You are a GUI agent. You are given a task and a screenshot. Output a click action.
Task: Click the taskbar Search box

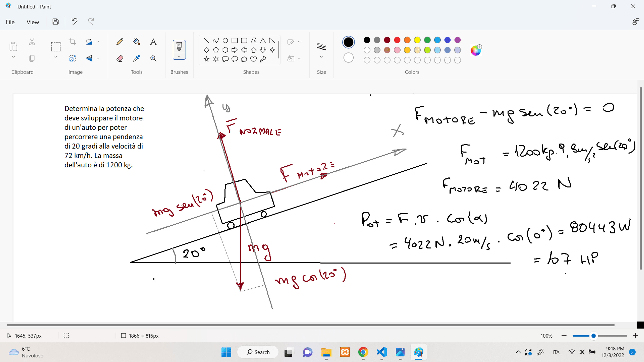pyautogui.click(x=258, y=352)
